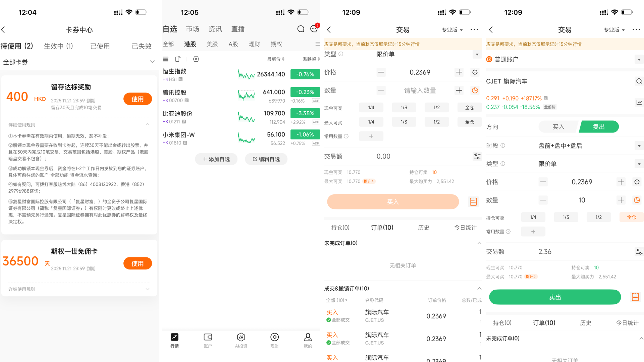Select 卖出 direction toggle
Viewport: 644px width, 362px height.
coord(599,127)
